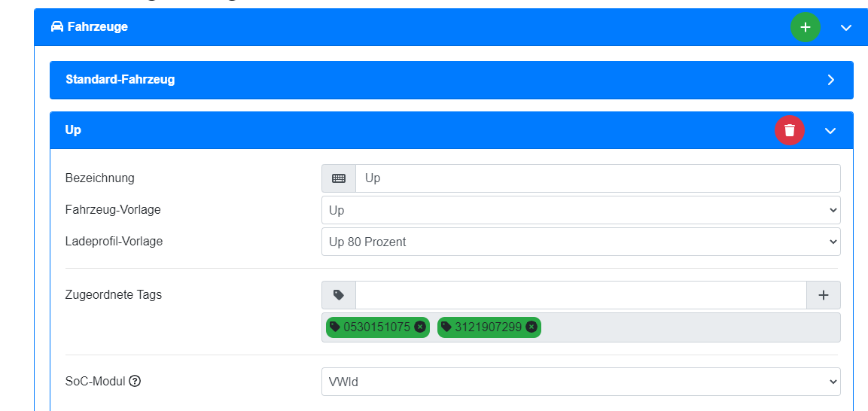
Task: Open the Ladeprofil-Vorlage dropdown
Action: tap(580, 242)
